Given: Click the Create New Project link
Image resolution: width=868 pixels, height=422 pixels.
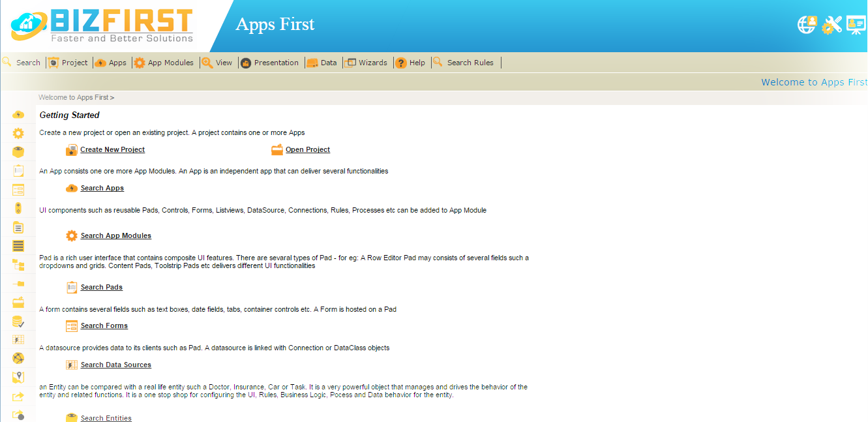Looking at the screenshot, I should (112, 149).
